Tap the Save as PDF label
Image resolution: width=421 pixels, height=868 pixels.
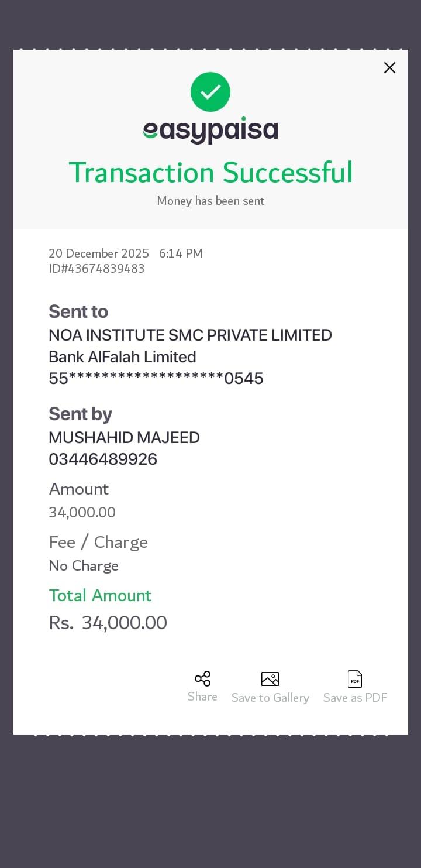tap(355, 698)
